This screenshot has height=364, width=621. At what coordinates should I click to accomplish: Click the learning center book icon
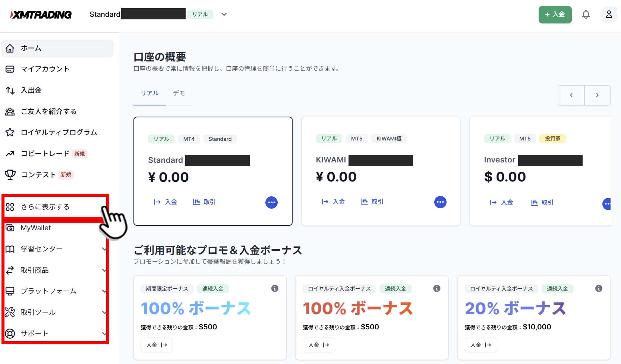pyautogui.click(x=10, y=249)
